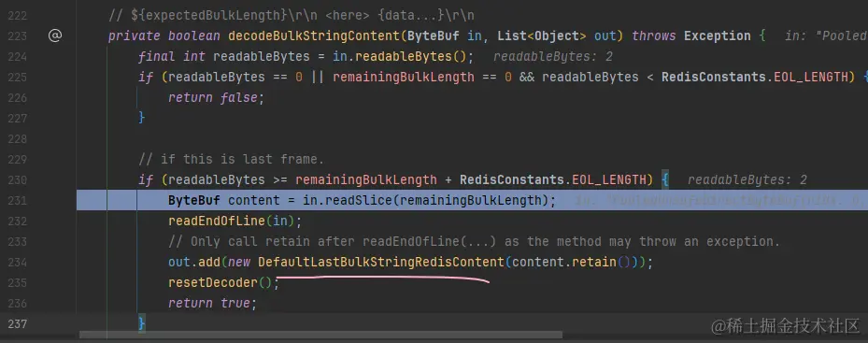Click the in.readSlice call on line 231
The height and width of the screenshot is (343, 868).
(348, 200)
